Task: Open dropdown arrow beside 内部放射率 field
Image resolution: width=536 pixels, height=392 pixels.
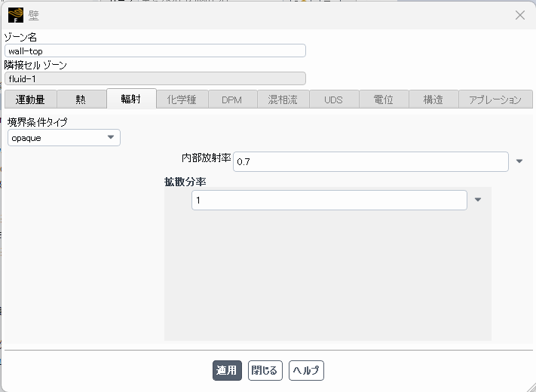Action: (519, 161)
